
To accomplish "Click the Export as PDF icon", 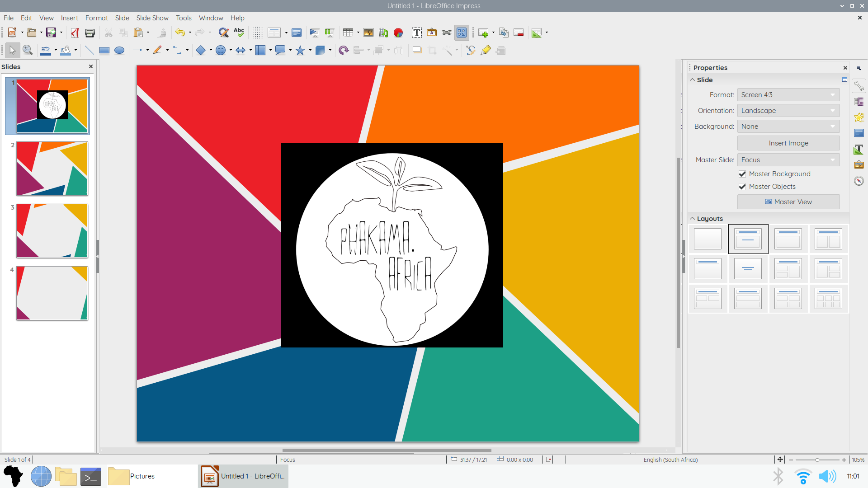I will pyautogui.click(x=75, y=33).
